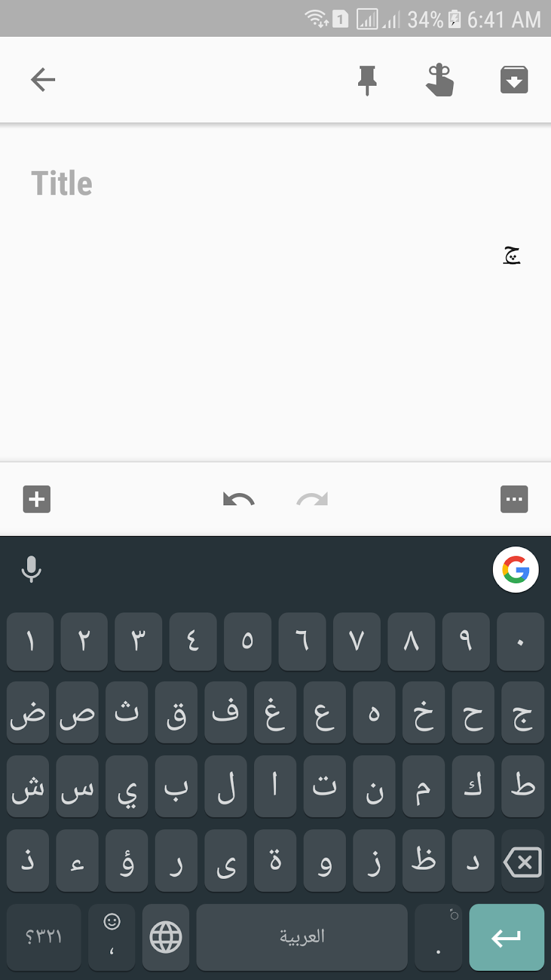The height and width of the screenshot is (980, 551).
Task: Tap the redo arrow
Action: click(312, 499)
